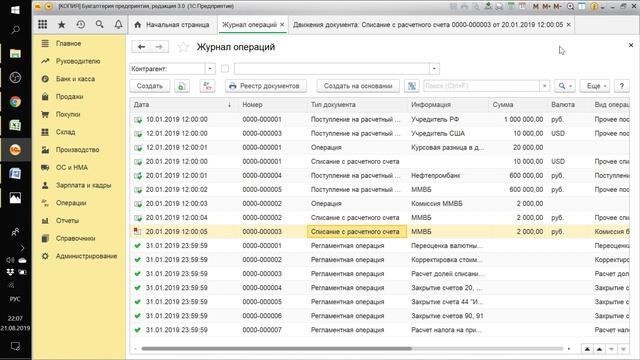Click the filter value input field
Image resolution: width=640 pixels, height=360 pixels.
332,69
